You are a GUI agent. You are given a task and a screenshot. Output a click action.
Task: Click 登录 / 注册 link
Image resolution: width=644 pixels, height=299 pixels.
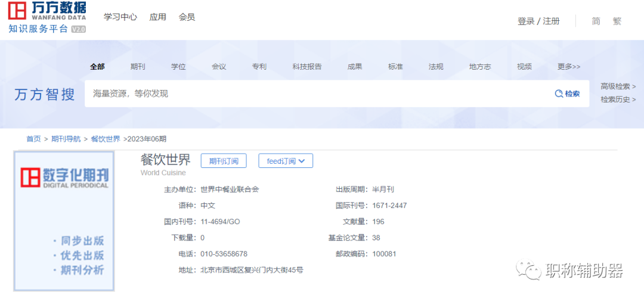538,21
